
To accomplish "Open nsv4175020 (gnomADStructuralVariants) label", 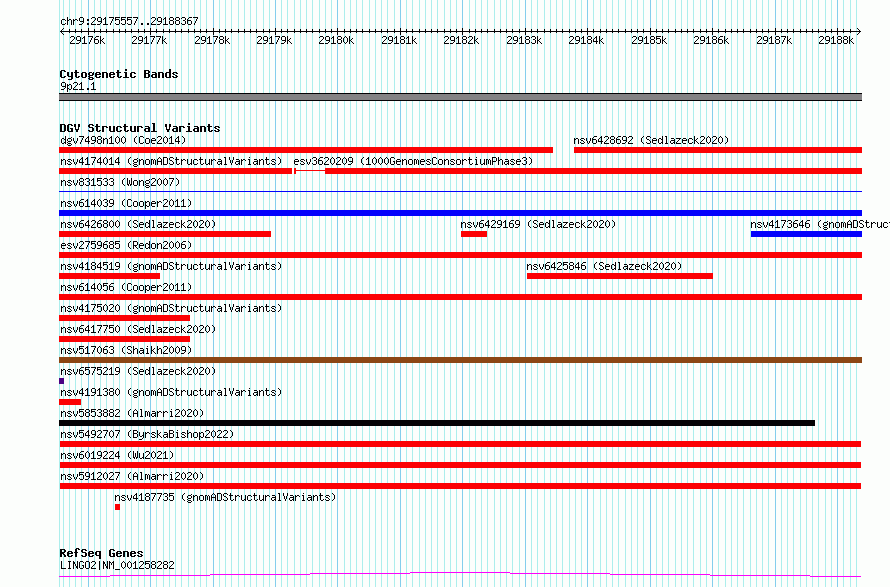I will tap(171, 308).
